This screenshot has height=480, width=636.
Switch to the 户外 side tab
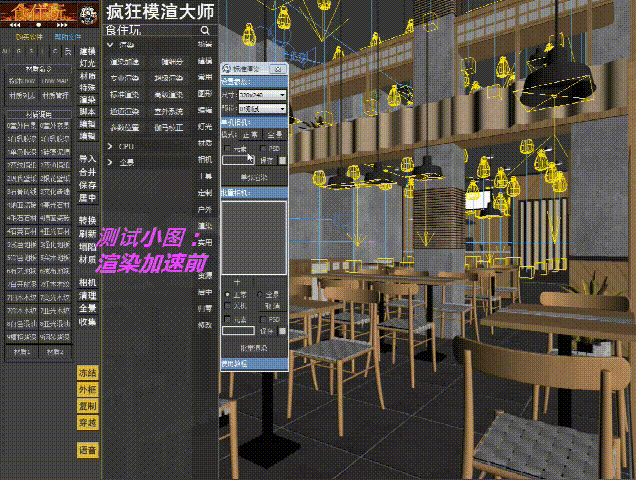point(205,209)
